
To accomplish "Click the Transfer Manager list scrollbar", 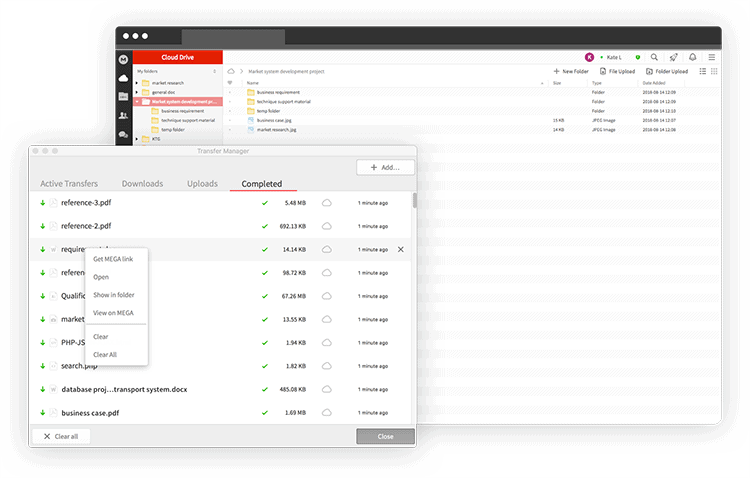I will [414, 200].
